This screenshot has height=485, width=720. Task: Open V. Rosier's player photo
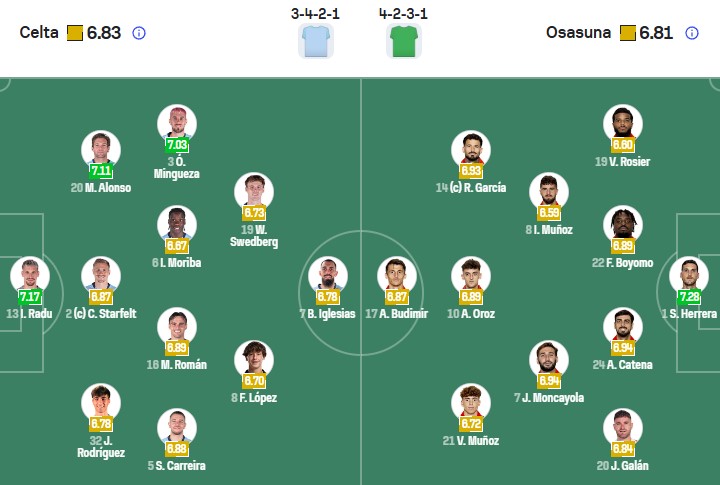(x=622, y=123)
